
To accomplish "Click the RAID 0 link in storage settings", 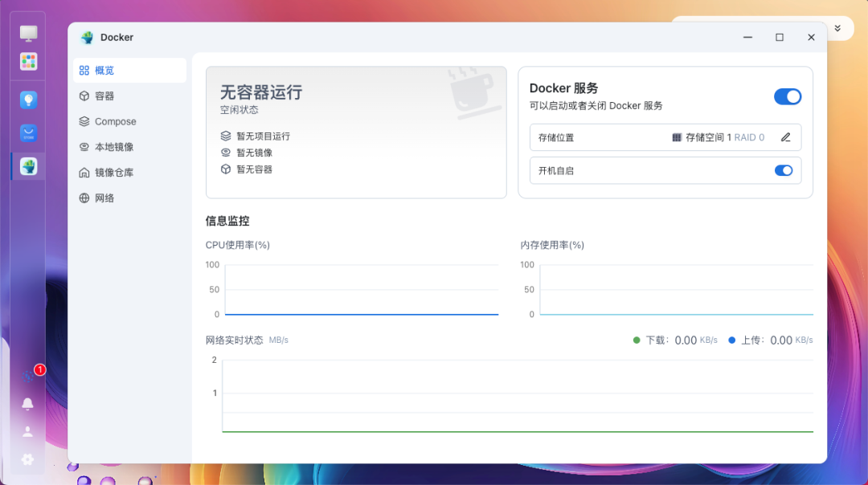I will click(748, 137).
